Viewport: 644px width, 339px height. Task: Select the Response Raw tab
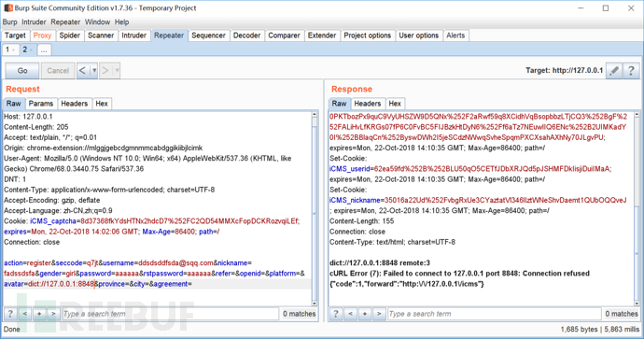tap(339, 104)
